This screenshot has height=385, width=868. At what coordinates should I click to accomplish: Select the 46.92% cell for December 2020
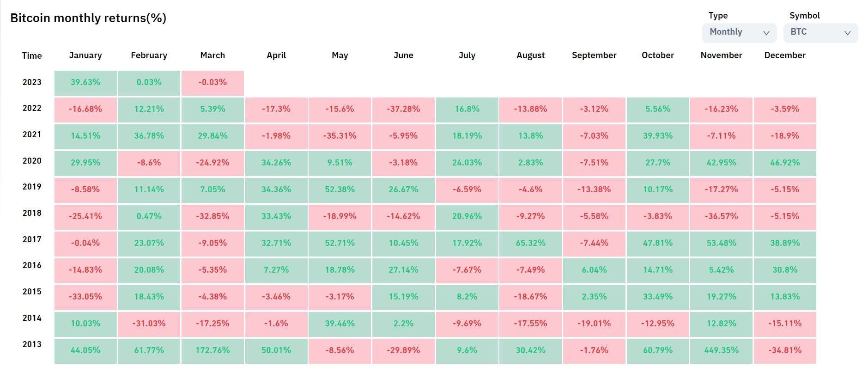[x=785, y=163]
